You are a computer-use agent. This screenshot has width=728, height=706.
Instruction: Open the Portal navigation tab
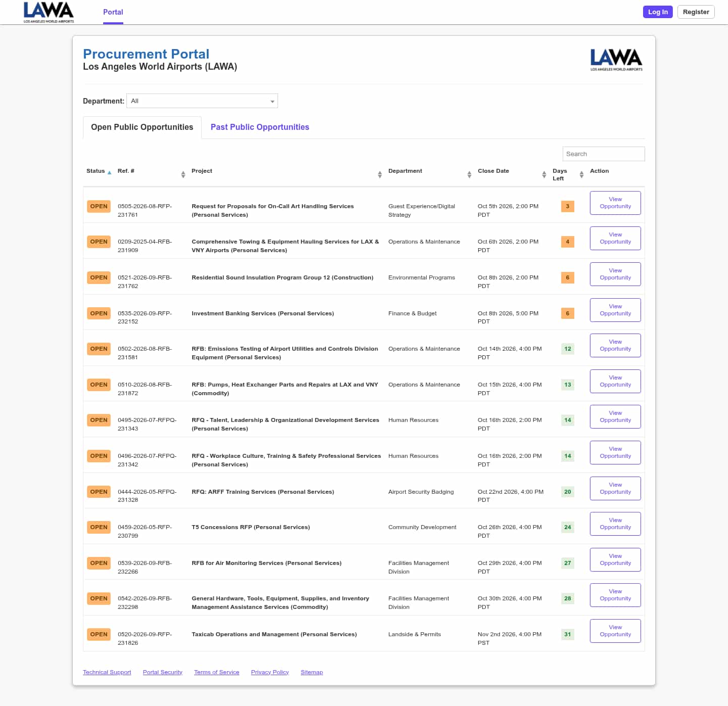point(113,12)
